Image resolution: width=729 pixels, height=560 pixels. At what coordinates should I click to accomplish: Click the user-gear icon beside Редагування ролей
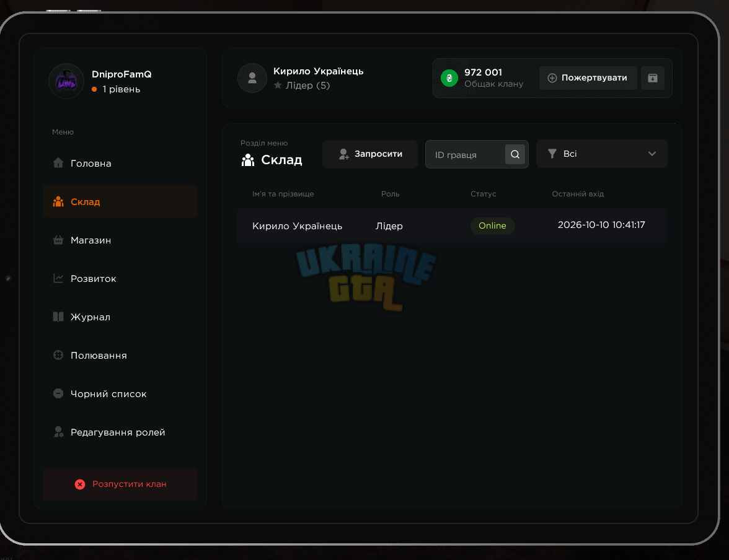coord(58,432)
